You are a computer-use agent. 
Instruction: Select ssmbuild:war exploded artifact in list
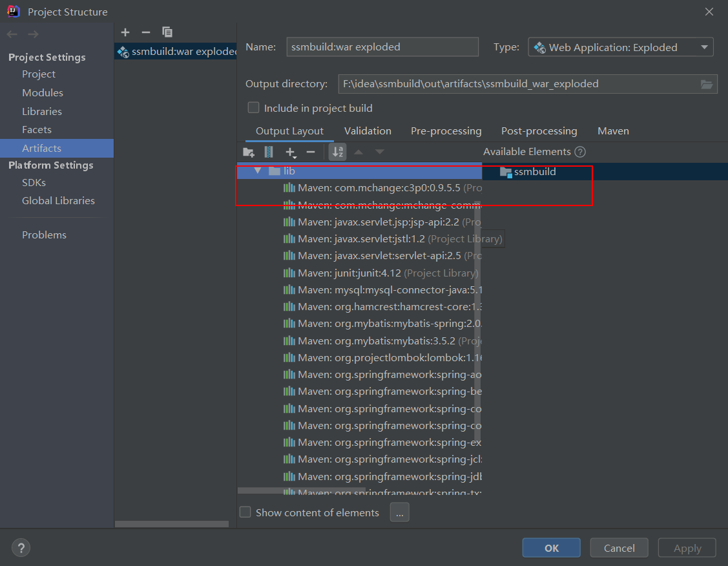point(176,51)
